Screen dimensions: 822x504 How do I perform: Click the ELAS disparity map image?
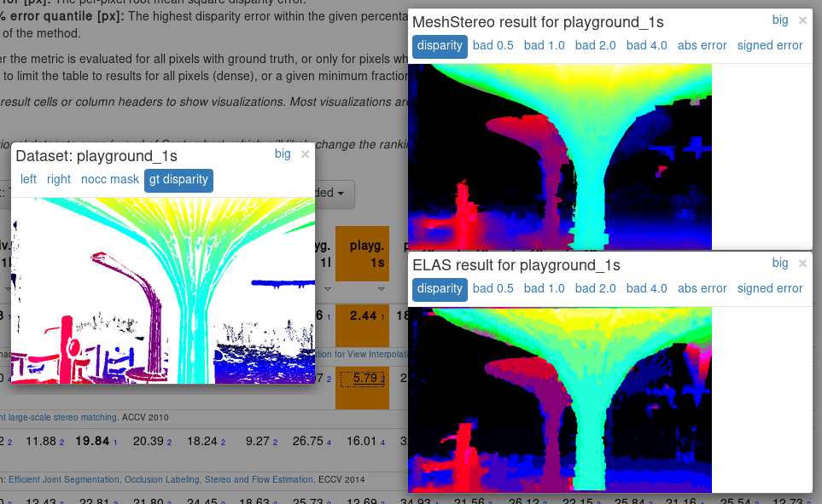560,400
